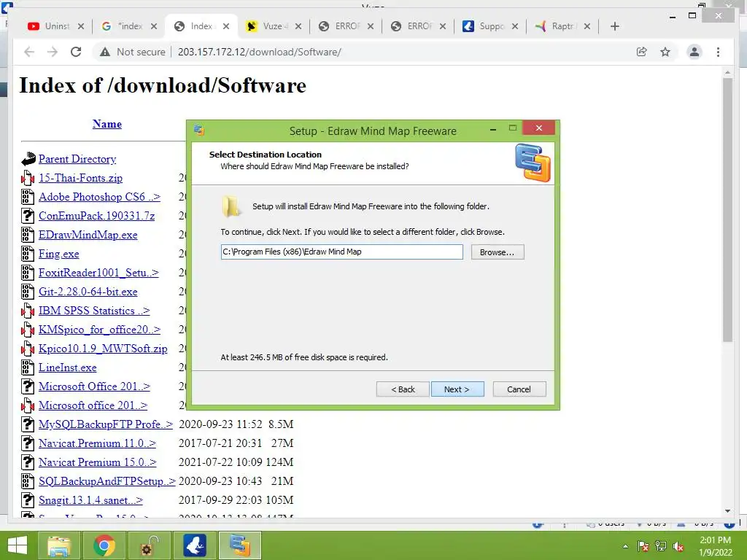Click the network tray icon
This screenshot has height=560, width=747.
point(661,546)
